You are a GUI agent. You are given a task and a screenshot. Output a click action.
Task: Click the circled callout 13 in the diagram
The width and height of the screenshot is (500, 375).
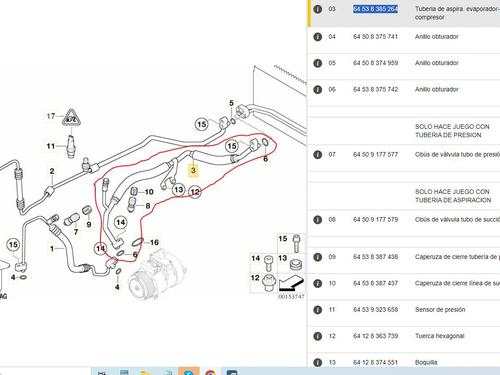coord(179,190)
